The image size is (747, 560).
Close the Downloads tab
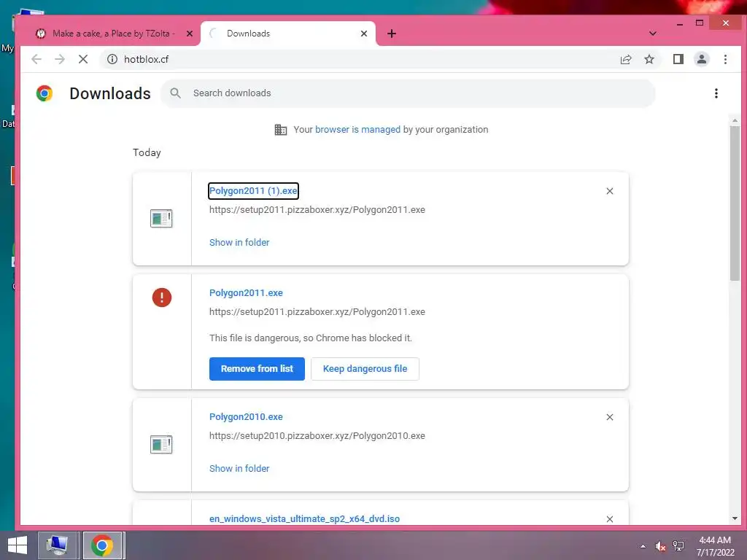[364, 34]
